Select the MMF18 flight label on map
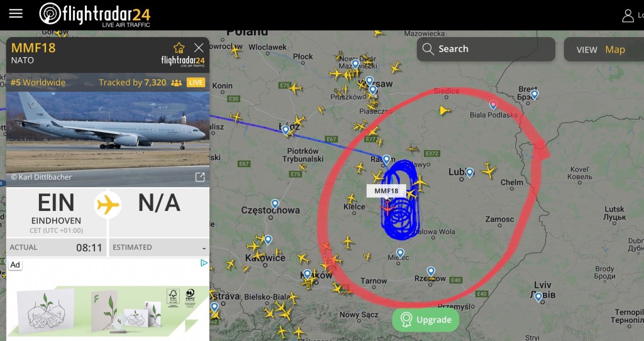The width and height of the screenshot is (644, 341). tap(386, 191)
